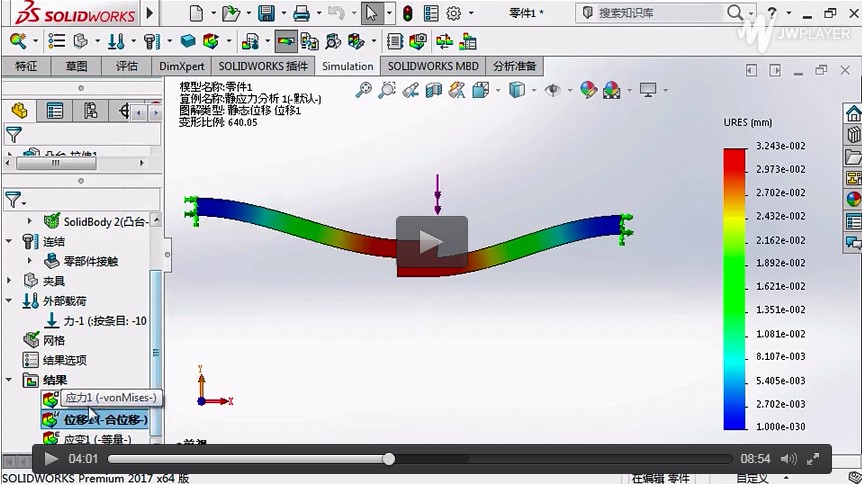
Task: Expand the SolidBody 2 tree node
Action: (x=28, y=221)
